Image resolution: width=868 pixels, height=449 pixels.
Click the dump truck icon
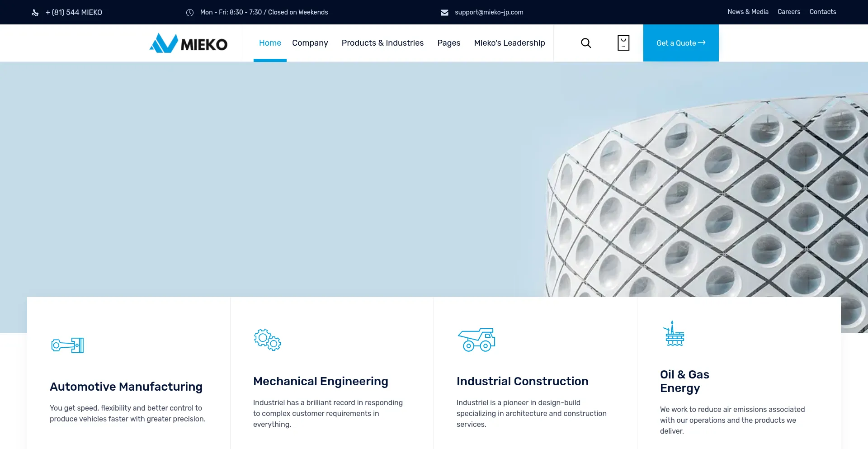(476, 340)
